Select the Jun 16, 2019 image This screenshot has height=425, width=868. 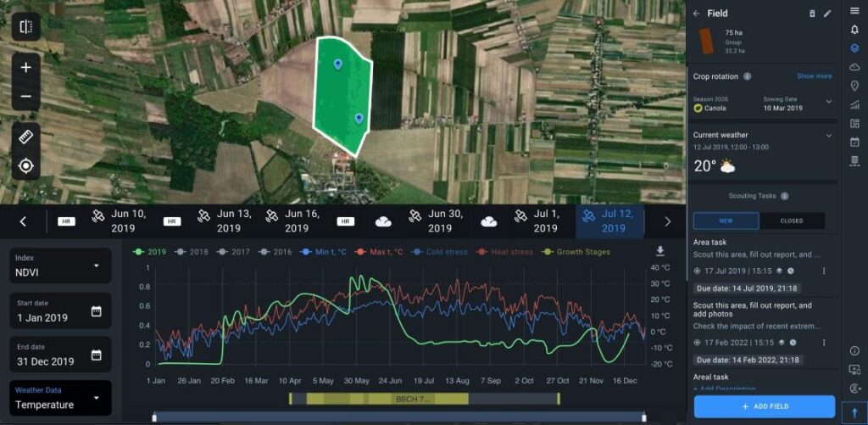click(x=292, y=221)
